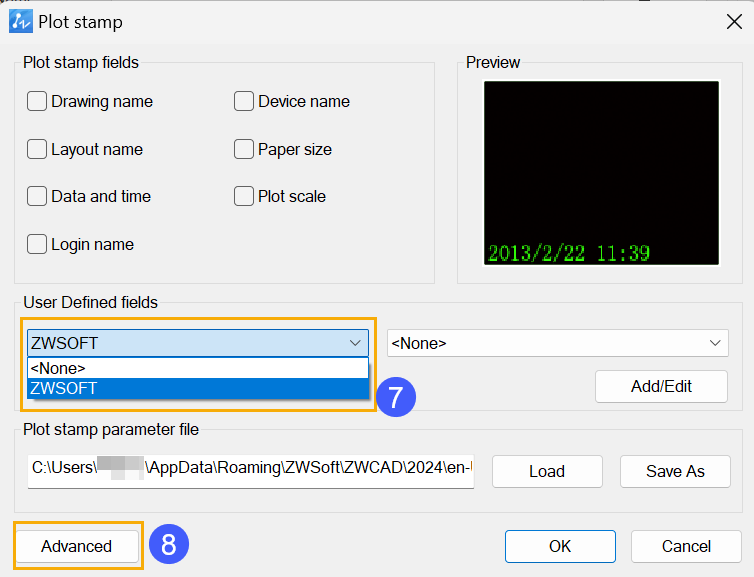The width and height of the screenshot is (754, 577).
Task: Click the Plot stamp app icon
Action: click(21, 21)
